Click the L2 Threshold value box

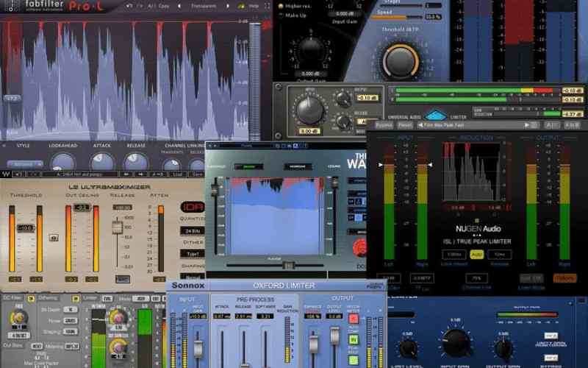coord(26,228)
